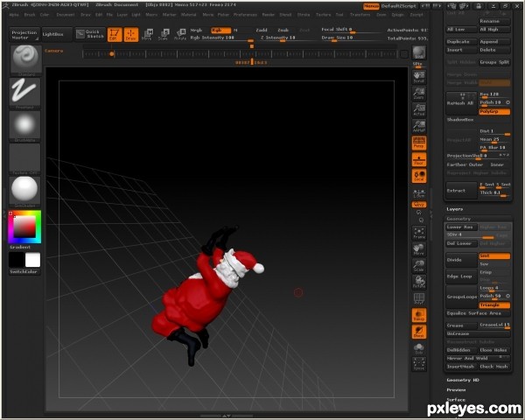Select the Rotate tool in top shelf
The image size is (525, 420).
point(180,34)
